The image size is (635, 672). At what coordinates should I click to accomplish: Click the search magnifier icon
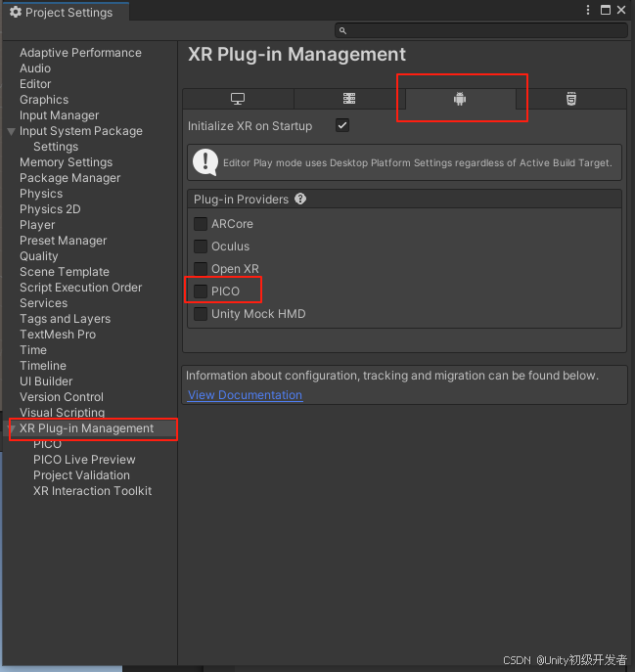pyautogui.click(x=342, y=30)
